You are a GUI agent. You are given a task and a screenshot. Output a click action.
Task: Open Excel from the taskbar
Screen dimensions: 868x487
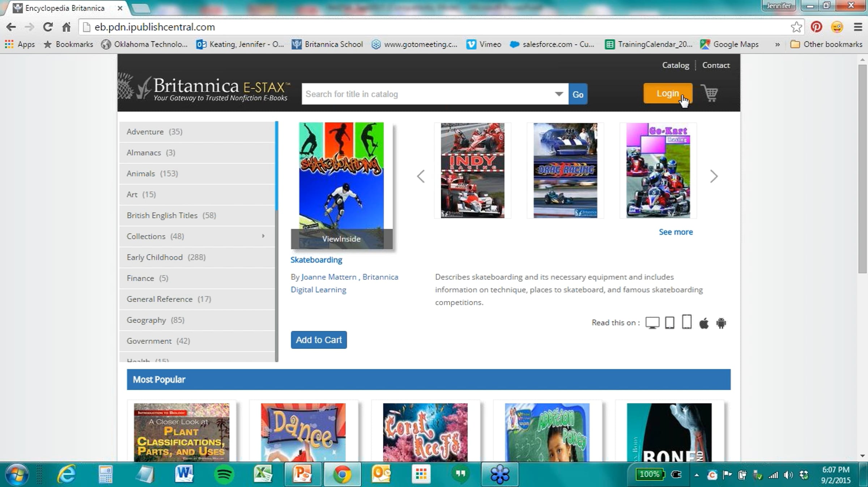tap(263, 474)
